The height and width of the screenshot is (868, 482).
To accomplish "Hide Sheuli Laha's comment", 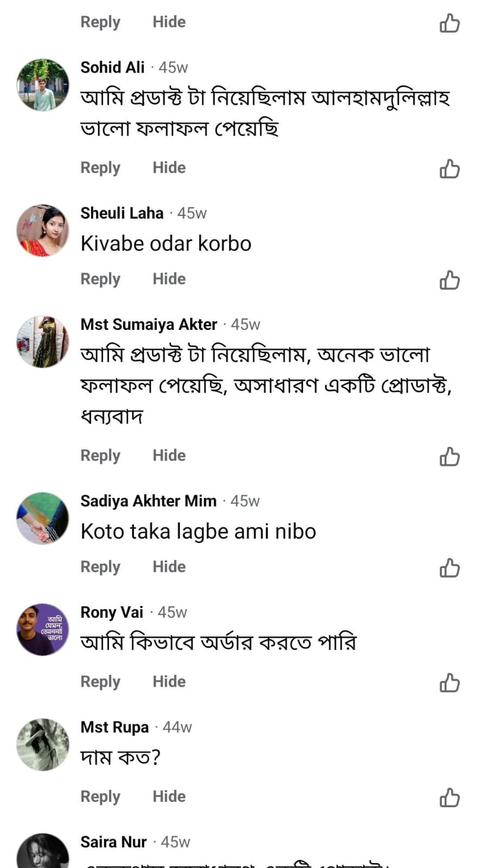I will pyautogui.click(x=169, y=279).
